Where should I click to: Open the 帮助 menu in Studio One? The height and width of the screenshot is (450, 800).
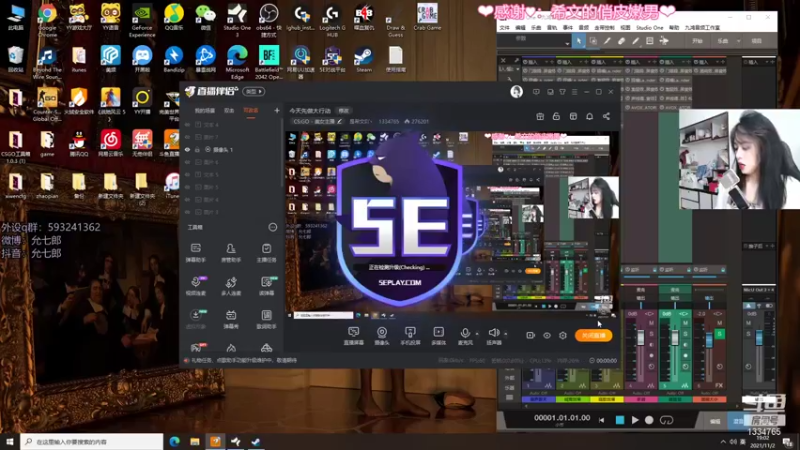point(674,28)
